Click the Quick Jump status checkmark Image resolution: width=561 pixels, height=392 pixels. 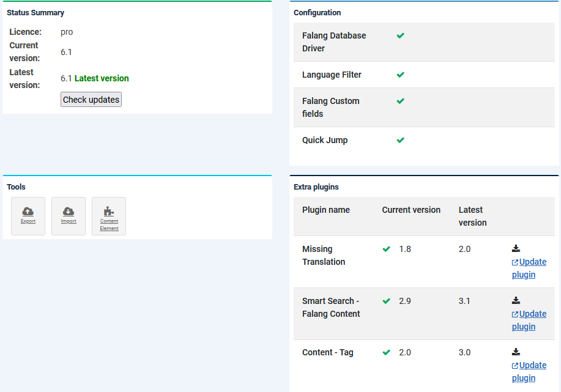(x=401, y=140)
